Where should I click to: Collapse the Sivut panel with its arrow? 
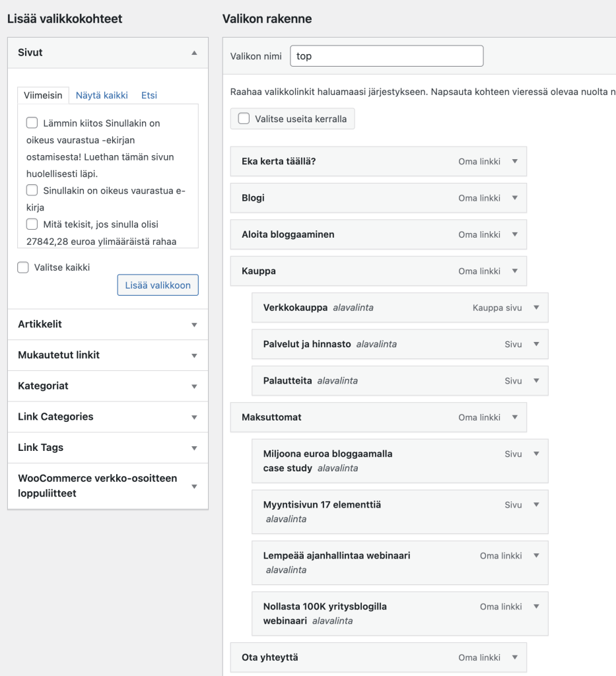pyautogui.click(x=194, y=53)
